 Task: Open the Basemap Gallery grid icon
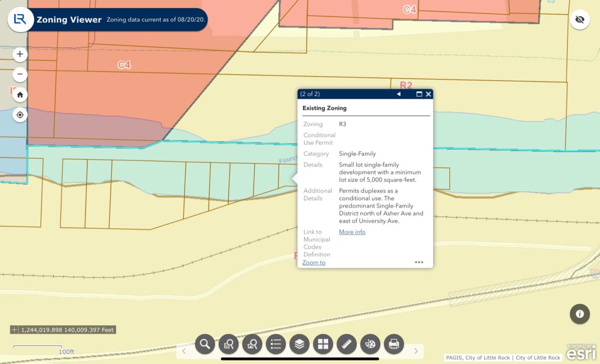[x=323, y=344]
